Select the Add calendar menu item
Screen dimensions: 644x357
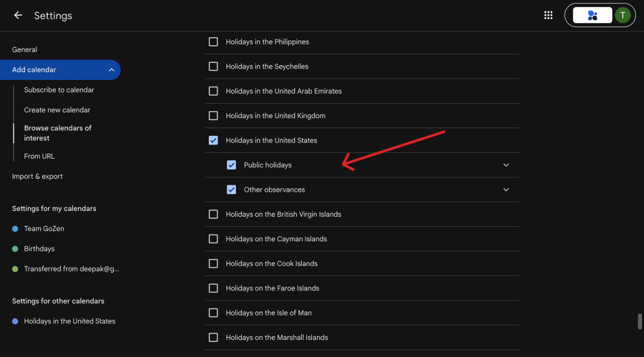pos(60,70)
